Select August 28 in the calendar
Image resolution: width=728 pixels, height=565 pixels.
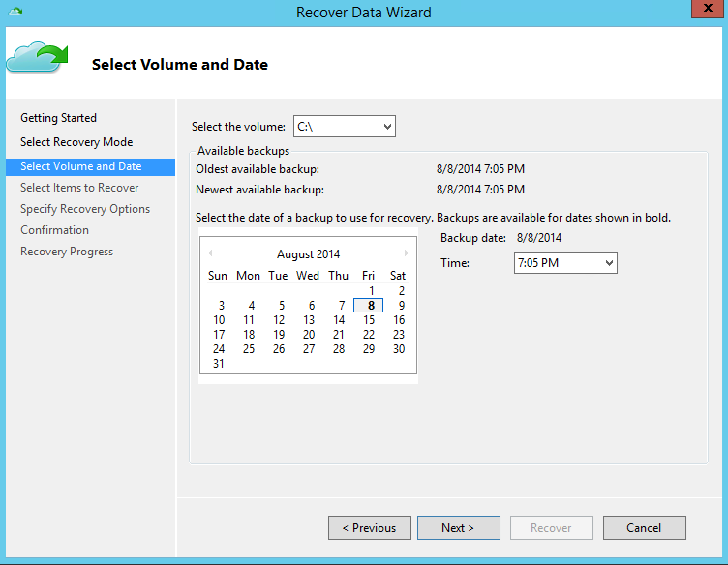tap(339, 349)
